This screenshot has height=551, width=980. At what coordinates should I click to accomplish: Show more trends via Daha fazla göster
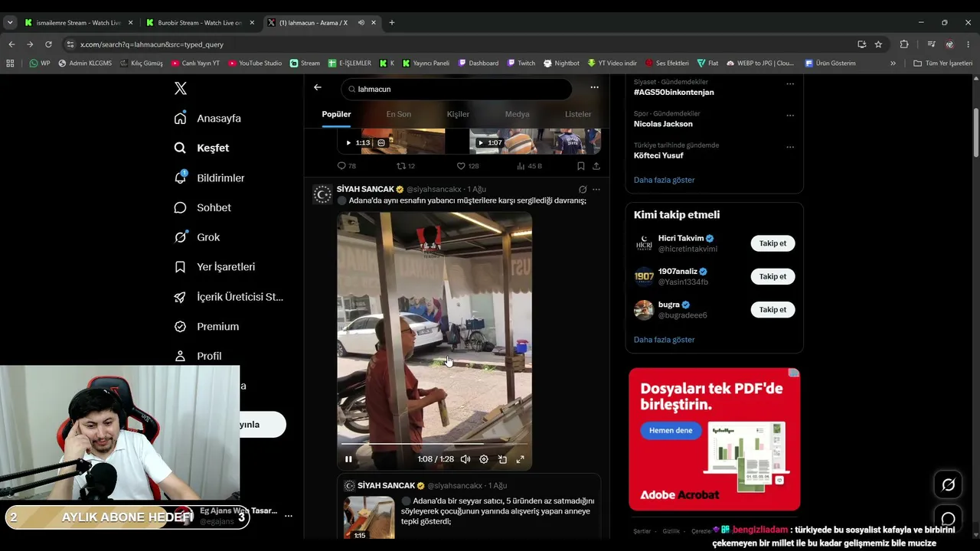click(665, 180)
